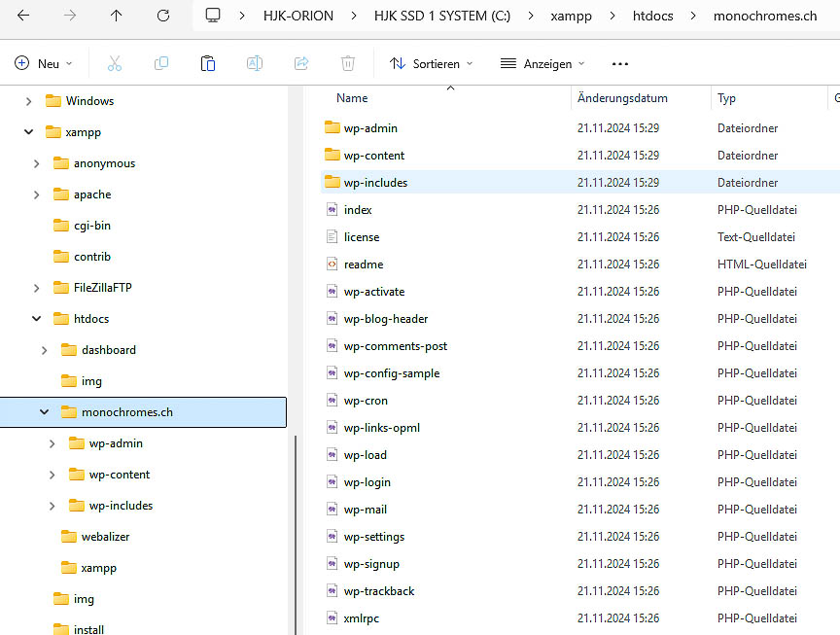Navigate to htdocs via the breadcrumb
This screenshot has width=840, height=635.
(x=652, y=16)
